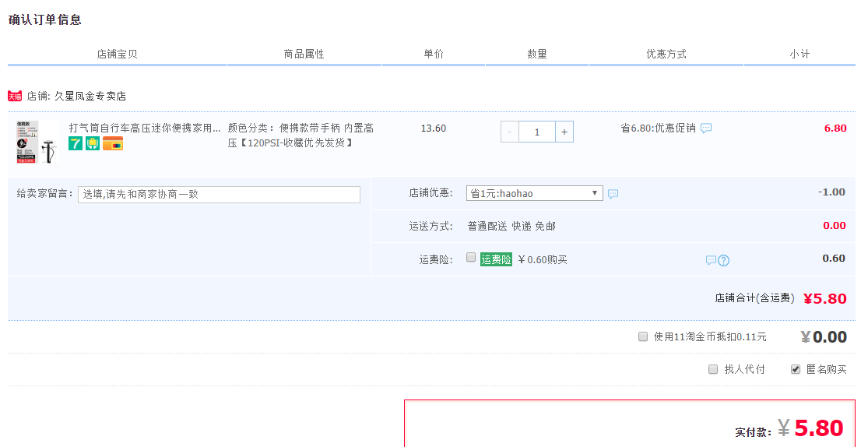Focus the quantity input field showing 1
This screenshot has width=868, height=447.
tap(537, 132)
